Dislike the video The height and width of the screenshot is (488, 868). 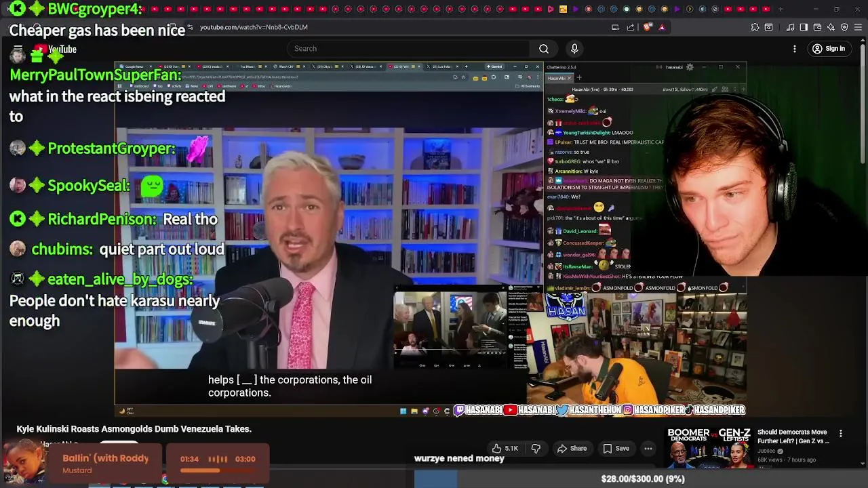536,448
